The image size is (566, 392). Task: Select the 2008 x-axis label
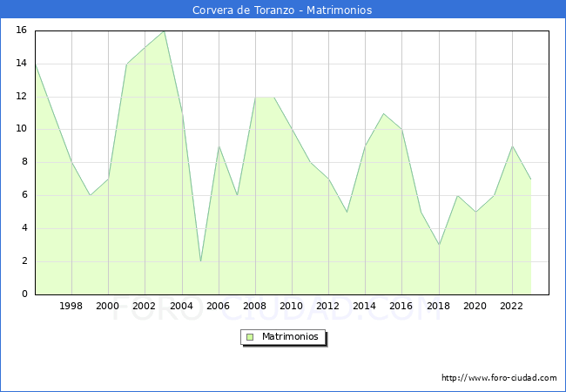[255, 306]
